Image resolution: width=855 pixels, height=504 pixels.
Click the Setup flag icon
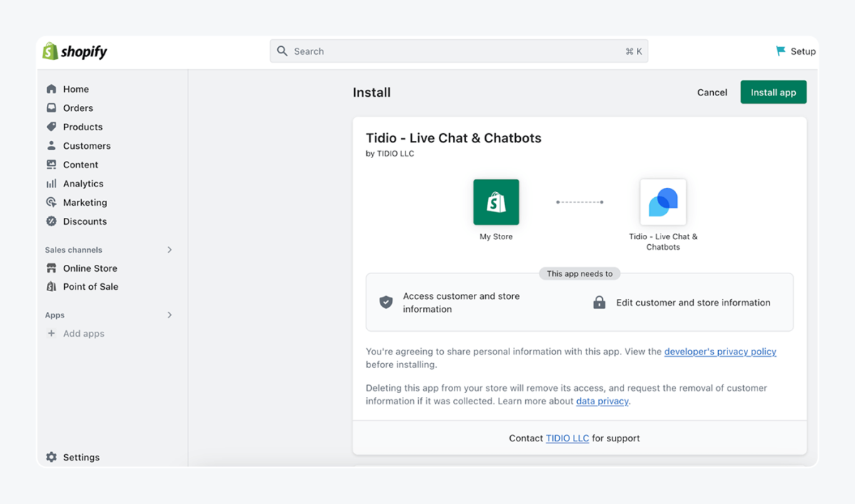tap(781, 51)
